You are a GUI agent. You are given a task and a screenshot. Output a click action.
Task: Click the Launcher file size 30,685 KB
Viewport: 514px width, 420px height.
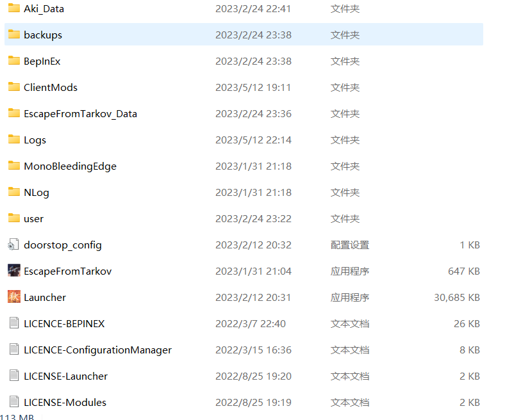456,298
